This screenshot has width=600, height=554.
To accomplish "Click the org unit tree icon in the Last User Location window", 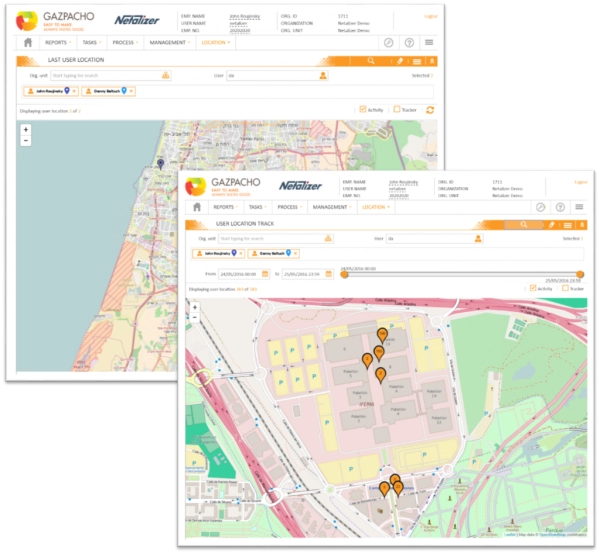I will (166, 75).
